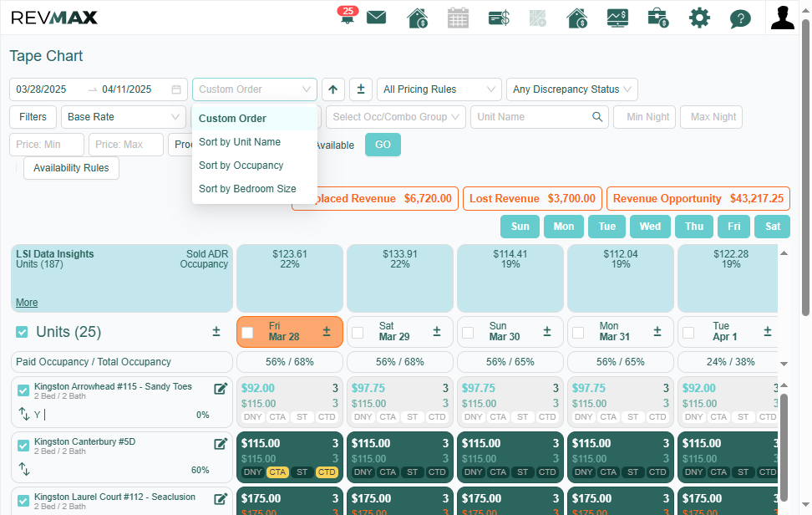Click plus-minus on Sat Mar 29 column
Screen dimensions: 812x515
(437, 332)
